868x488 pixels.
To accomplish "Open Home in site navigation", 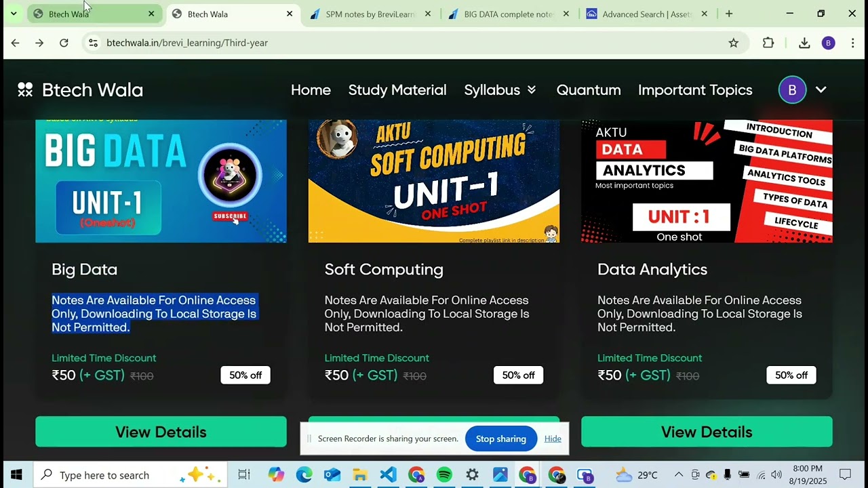I will tap(311, 90).
